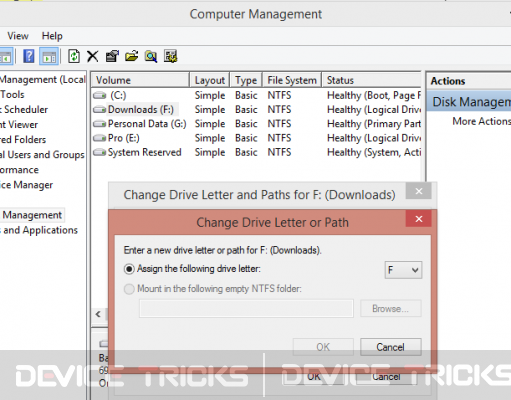The width and height of the screenshot is (511, 400).
Task: Click the left arrow of horizontal scrollbar
Action: pos(98,314)
